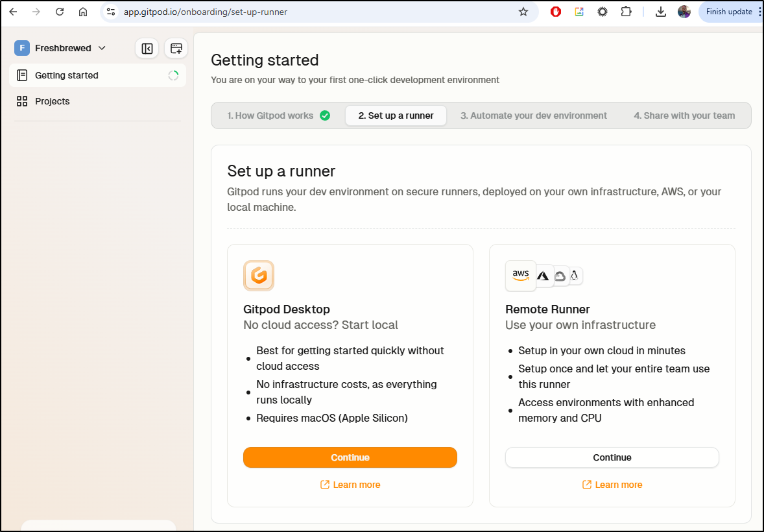The height and width of the screenshot is (532, 764).
Task: Collapse the sidebar panel icon
Action: (147, 48)
